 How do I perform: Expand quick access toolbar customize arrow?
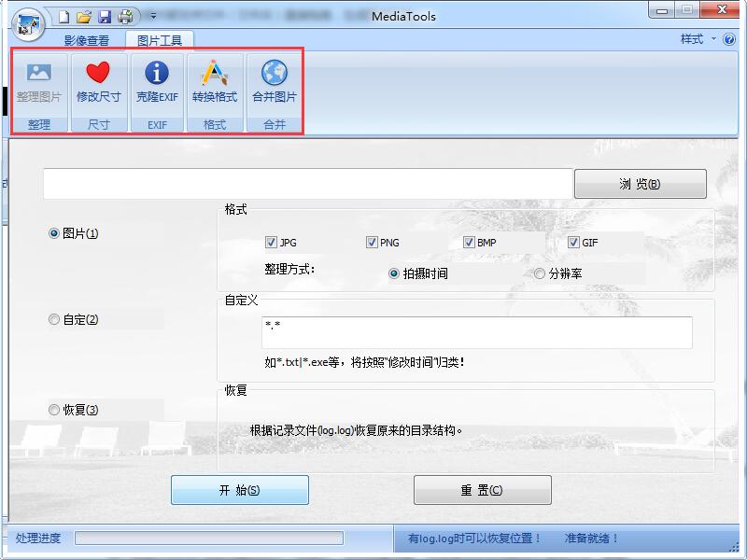pos(153,16)
